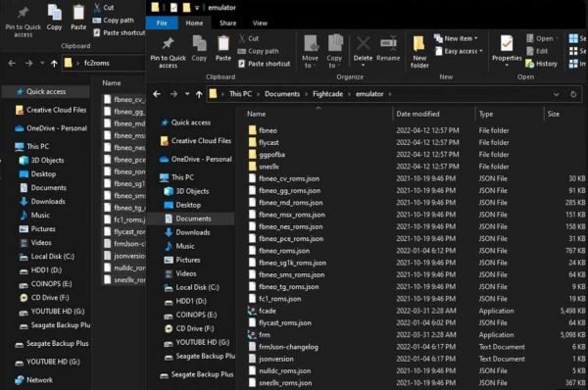Image resolution: width=588 pixels, height=390 pixels.
Task: Open the fcade application file
Action: coord(267,311)
